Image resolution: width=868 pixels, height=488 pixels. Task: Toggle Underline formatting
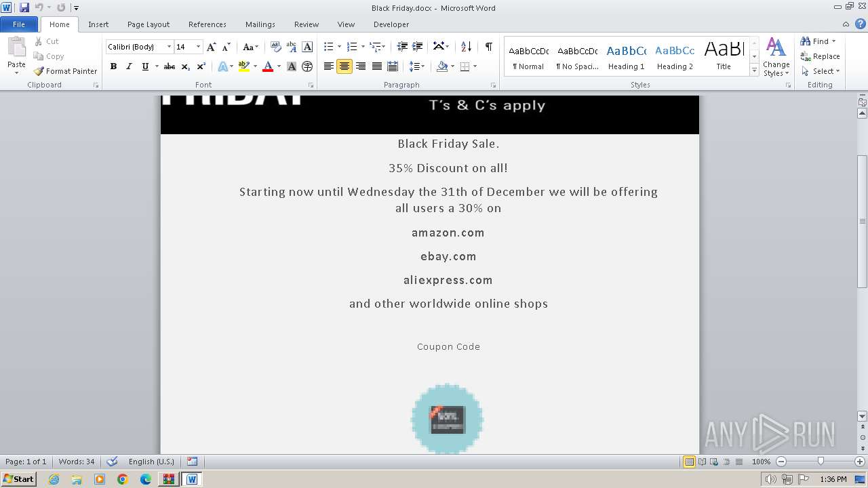(x=145, y=66)
